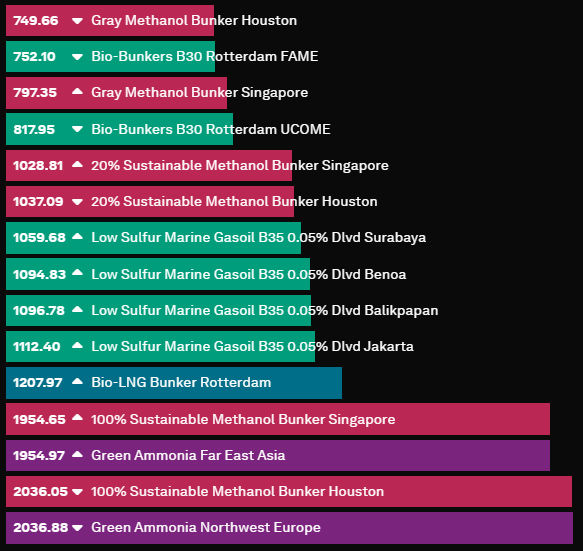
Task: Click up arrow beside 20% Sustainable Methanol Singapore
Action: click(x=77, y=164)
